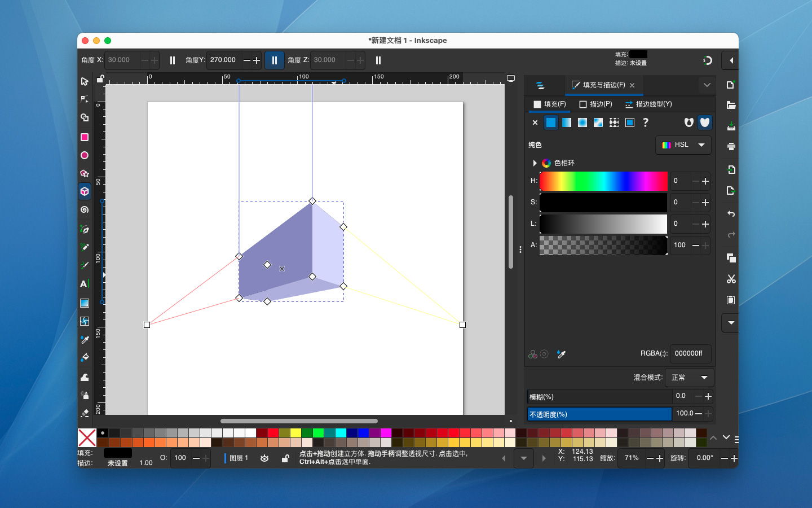812x508 pixels.
Task: Toggle Angle X vanishing point parallel state
Action: (173, 60)
